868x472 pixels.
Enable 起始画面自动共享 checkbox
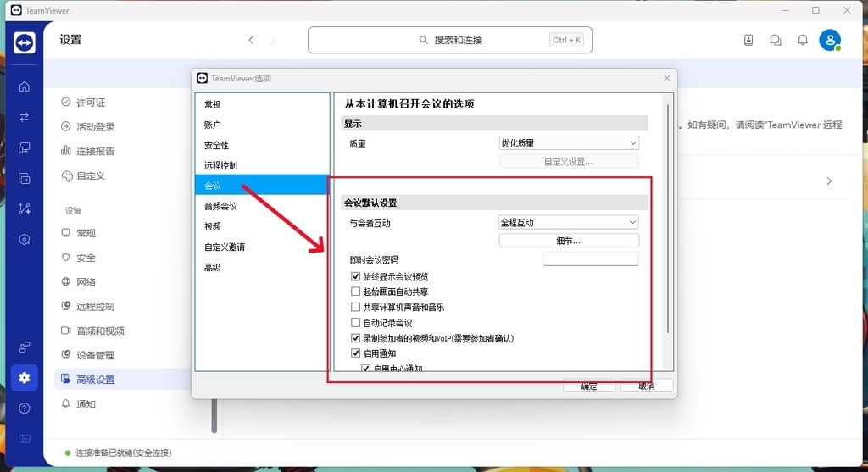pyautogui.click(x=355, y=291)
